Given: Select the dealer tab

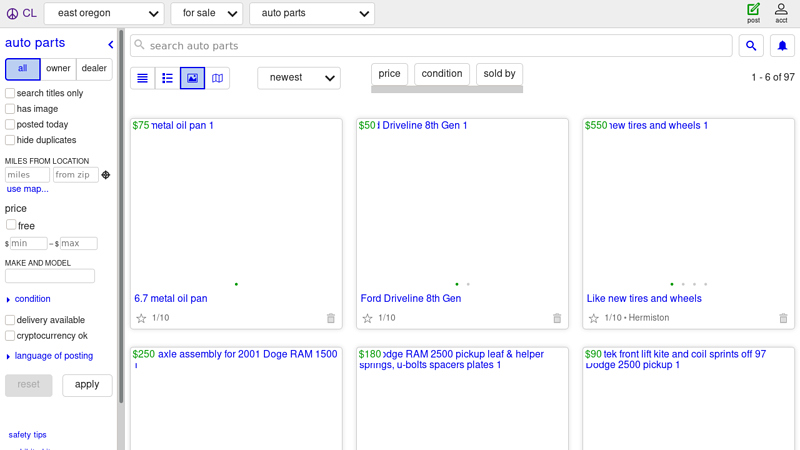Looking at the screenshot, I should (x=94, y=69).
